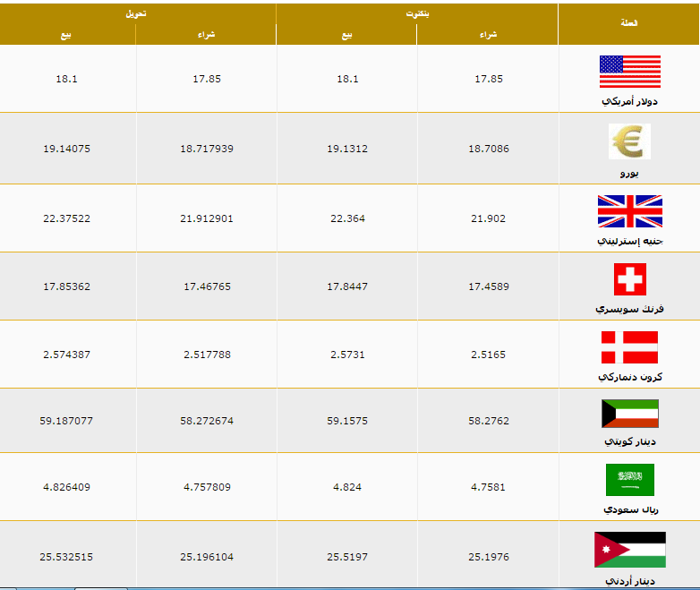The height and width of the screenshot is (590, 700).
Task: Click the US flag icon
Action: coord(630,72)
